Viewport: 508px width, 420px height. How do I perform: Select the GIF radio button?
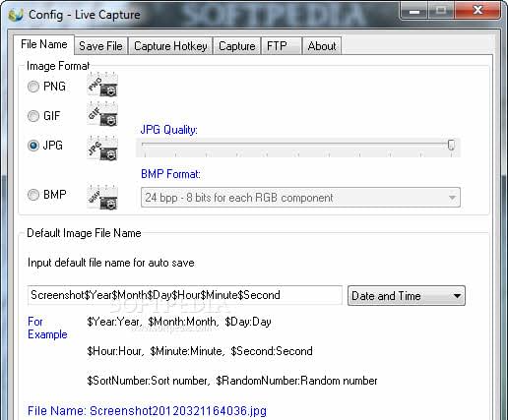(x=33, y=116)
